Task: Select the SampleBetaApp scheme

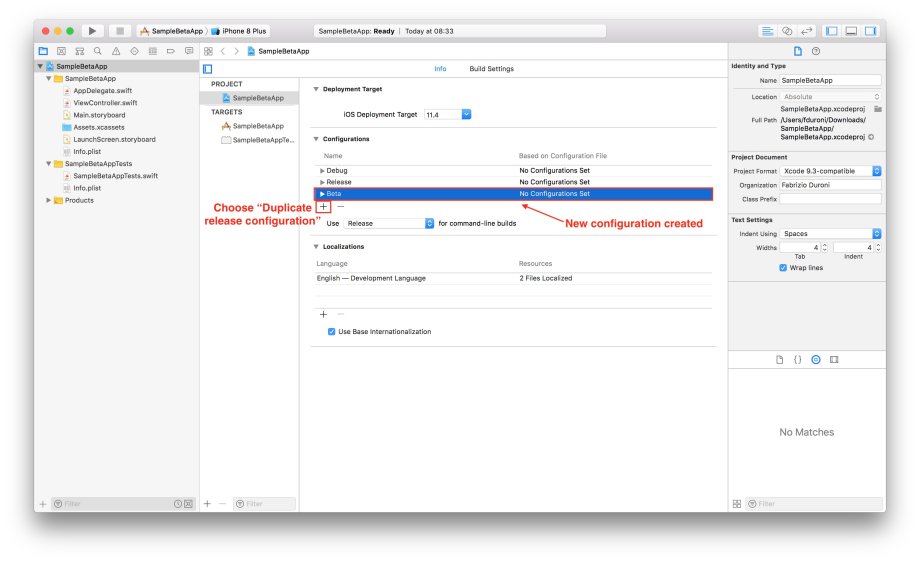Action: tap(171, 31)
